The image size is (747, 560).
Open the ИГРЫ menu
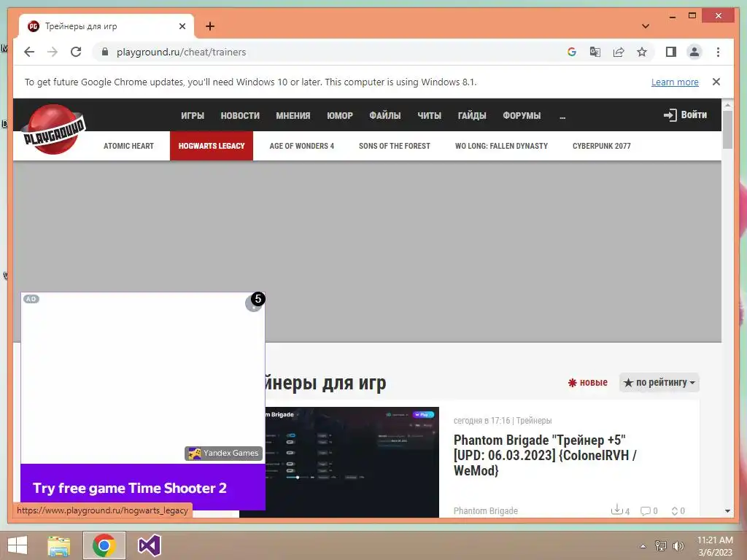coord(193,116)
